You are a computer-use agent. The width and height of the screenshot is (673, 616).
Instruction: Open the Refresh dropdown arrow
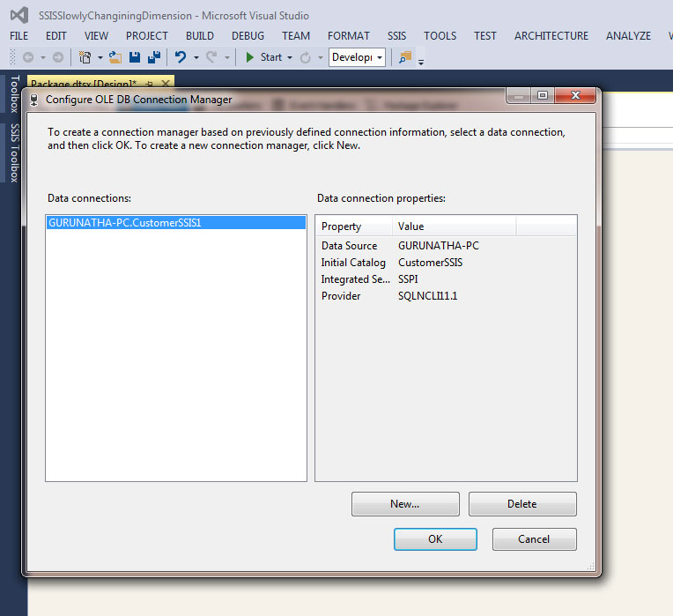(320, 57)
